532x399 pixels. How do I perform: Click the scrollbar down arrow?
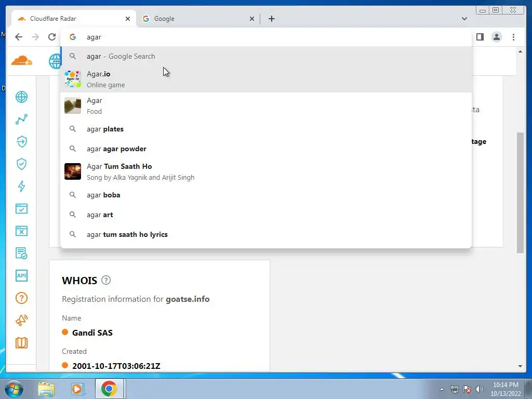coord(520,366)
